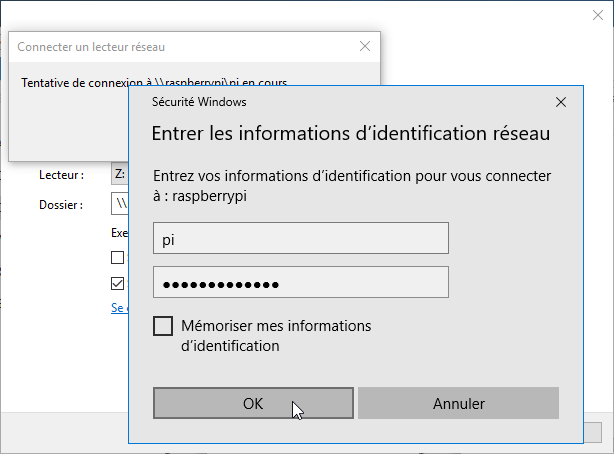The height and width of the screenshot is (454, 614).
Task: Select the masked password field
Action: (301, 282)
